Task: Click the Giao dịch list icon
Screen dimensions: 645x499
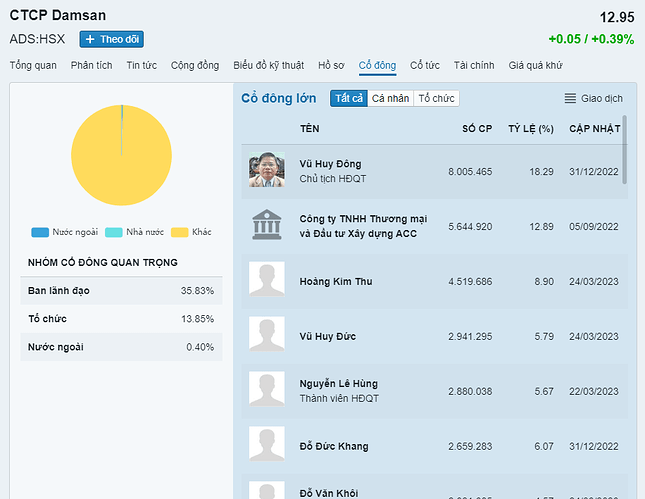Action: [x=570, y=98]
